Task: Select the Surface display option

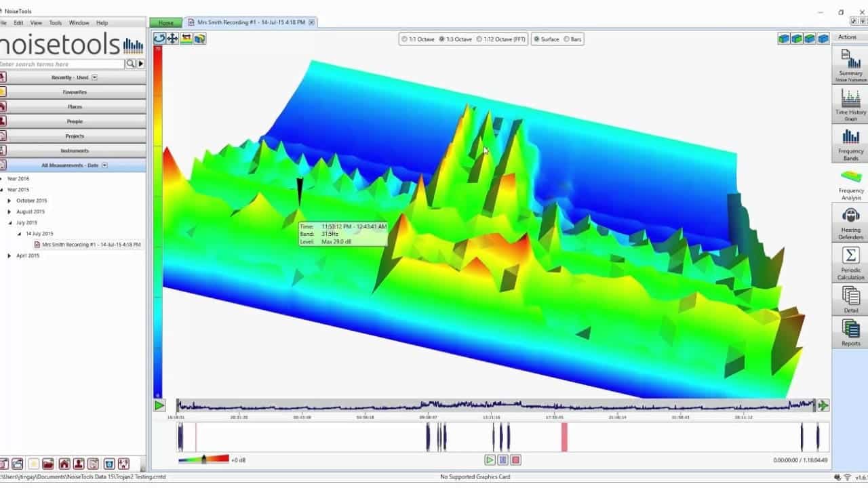Action: click(x=547, y=39)
